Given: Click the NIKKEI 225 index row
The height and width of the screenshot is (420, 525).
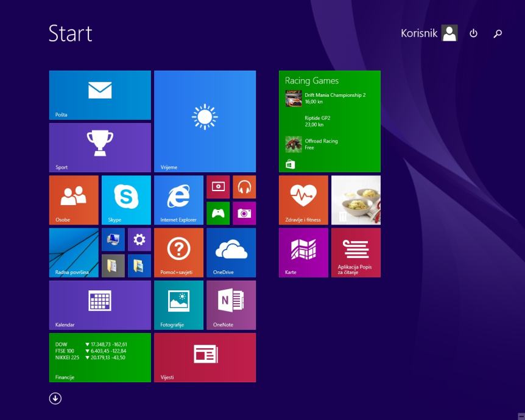Looking at the screenshot, I should [90, 357].
